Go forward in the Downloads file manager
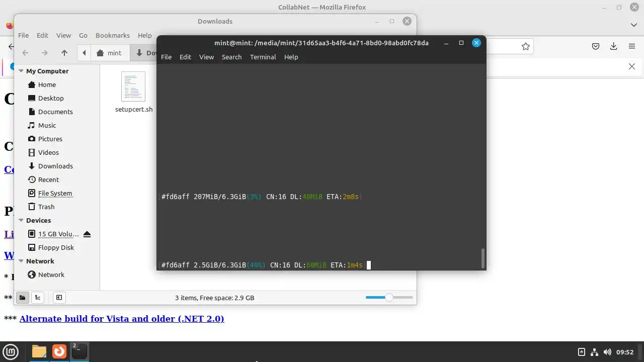This screenshot has height=362, width=644. [x=44, y=53]
